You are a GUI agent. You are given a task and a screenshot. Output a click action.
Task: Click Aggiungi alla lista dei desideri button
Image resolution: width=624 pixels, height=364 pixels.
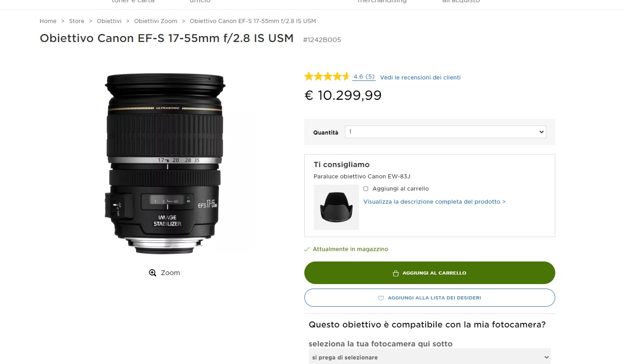(x=430, y=298)
